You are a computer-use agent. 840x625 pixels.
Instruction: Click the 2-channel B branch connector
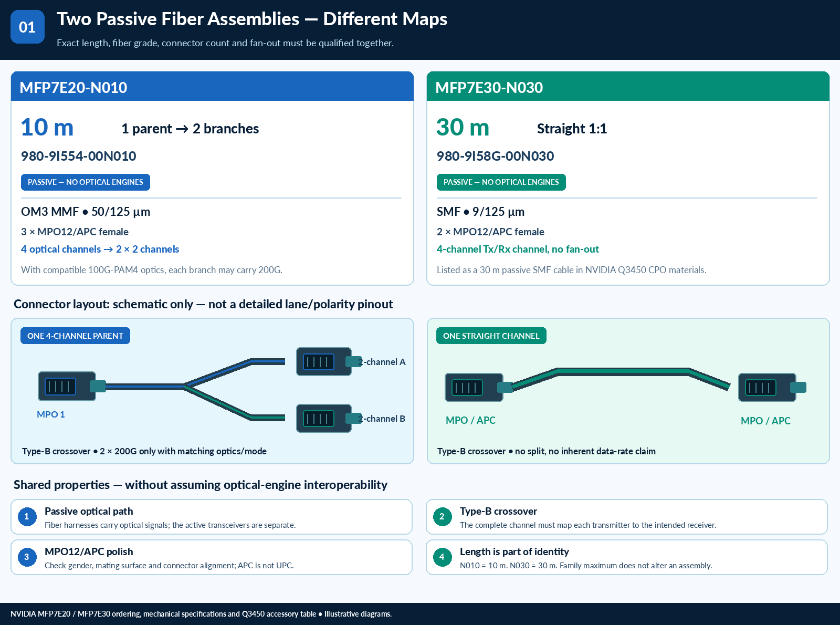[x=329, y=418]
